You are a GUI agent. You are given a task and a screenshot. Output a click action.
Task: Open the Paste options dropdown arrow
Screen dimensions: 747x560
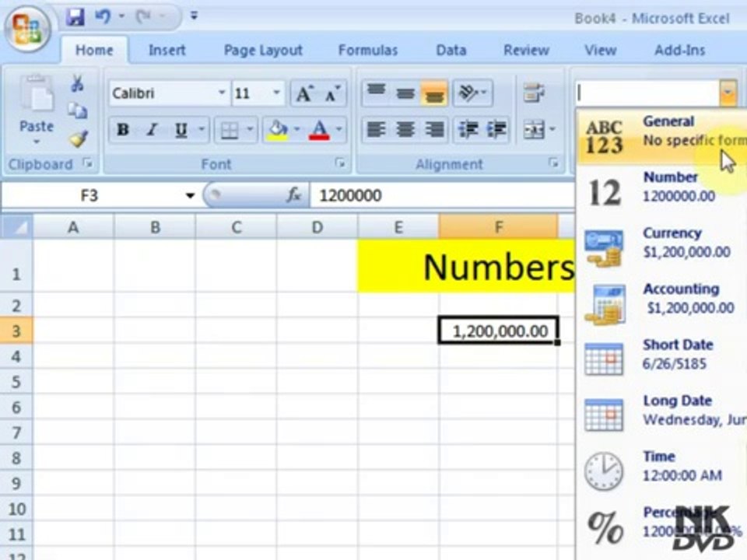tap(37, 142)
